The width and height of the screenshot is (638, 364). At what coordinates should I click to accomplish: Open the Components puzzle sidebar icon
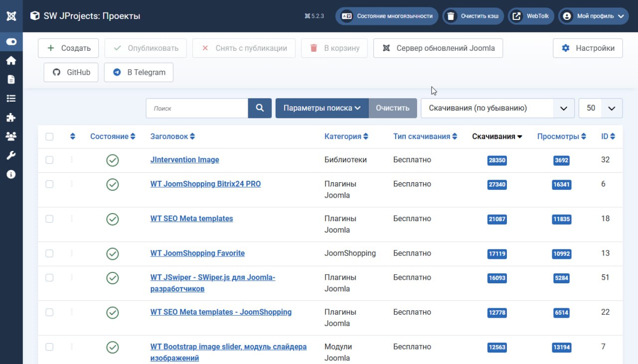tap(11, 118)
